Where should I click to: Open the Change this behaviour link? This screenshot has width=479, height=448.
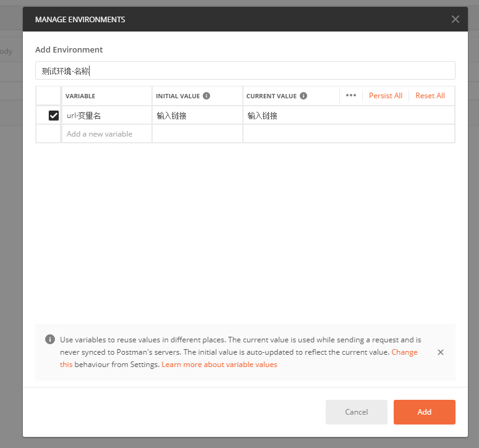pos(404,352)
